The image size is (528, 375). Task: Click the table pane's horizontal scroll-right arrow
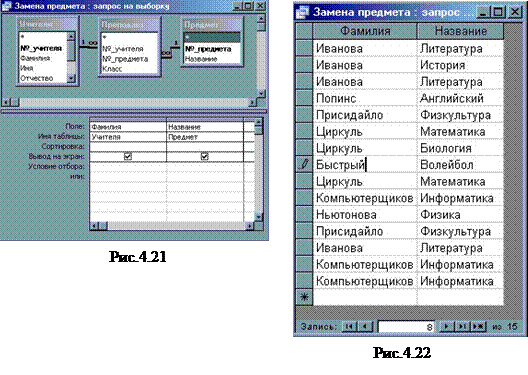pyautogui.click(x=253, y=102)
